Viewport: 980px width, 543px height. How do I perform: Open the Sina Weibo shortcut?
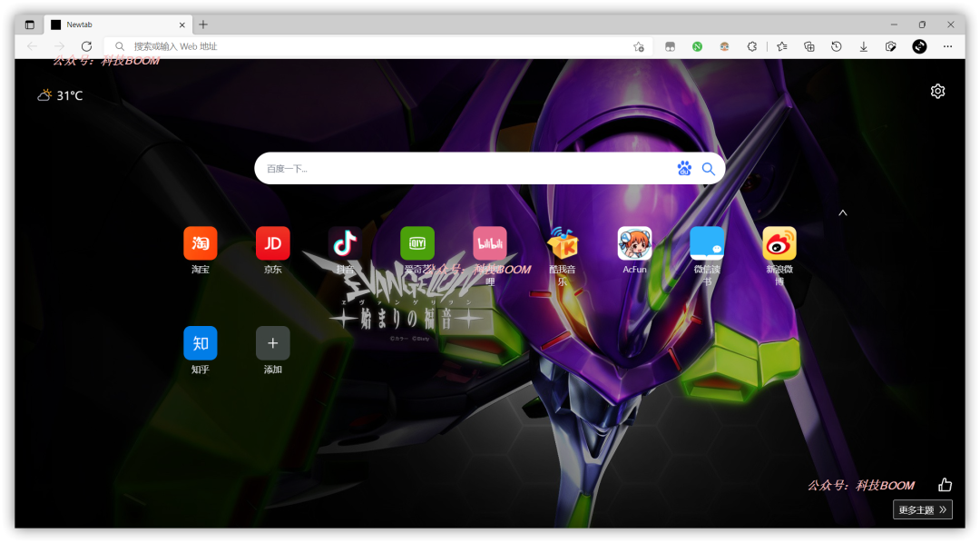(x=779, y=243)
